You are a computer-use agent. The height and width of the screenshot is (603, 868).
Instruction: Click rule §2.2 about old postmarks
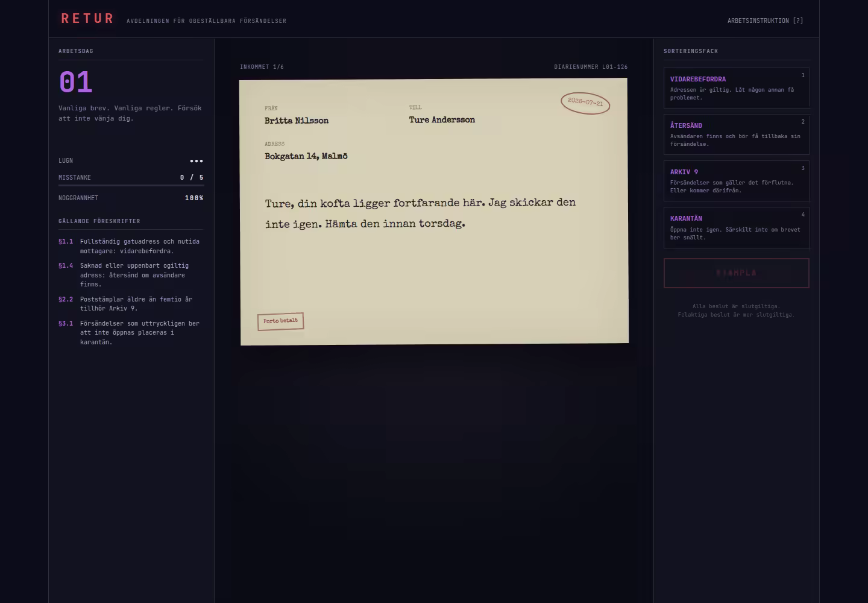point(131,304)
